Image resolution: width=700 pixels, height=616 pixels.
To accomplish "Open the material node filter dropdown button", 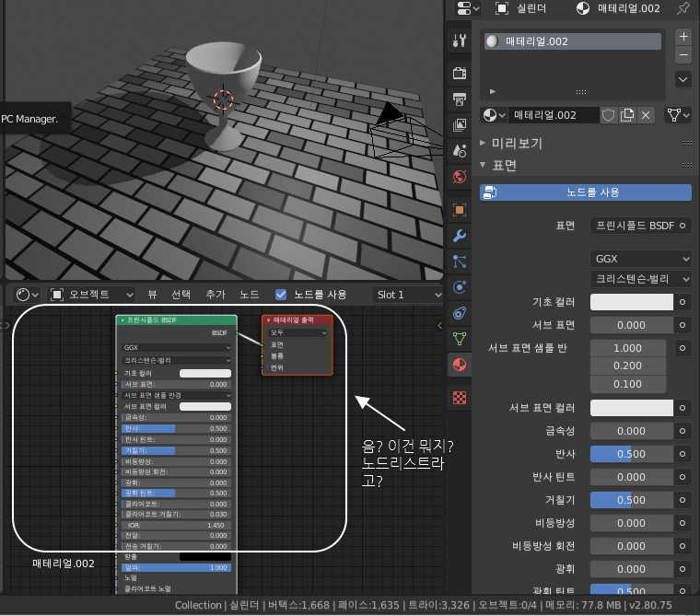I will pyautogui.click(x=678, y=115).
